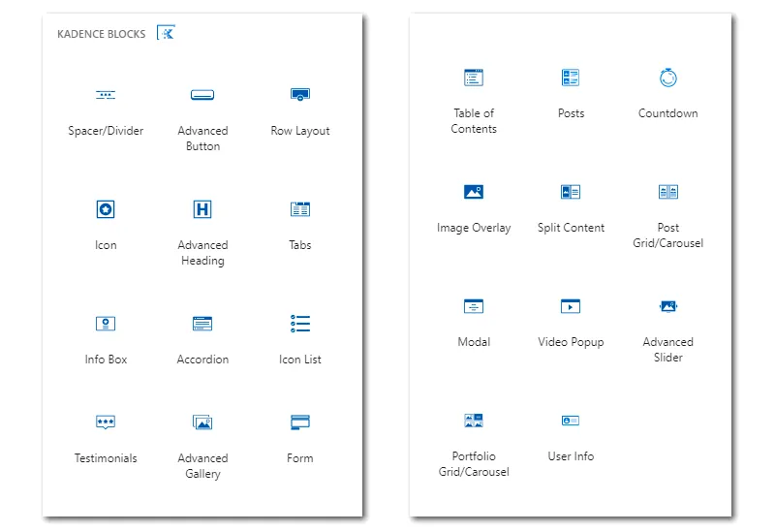This screenshot has height=532, width=775.
Task: Insert the Split Content block
Action: [571, 191]
